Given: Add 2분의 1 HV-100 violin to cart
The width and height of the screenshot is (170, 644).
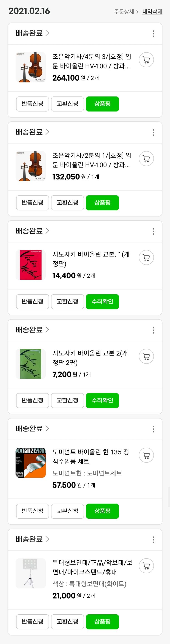Looking at the screenshot, I should [x=146, y=159].
